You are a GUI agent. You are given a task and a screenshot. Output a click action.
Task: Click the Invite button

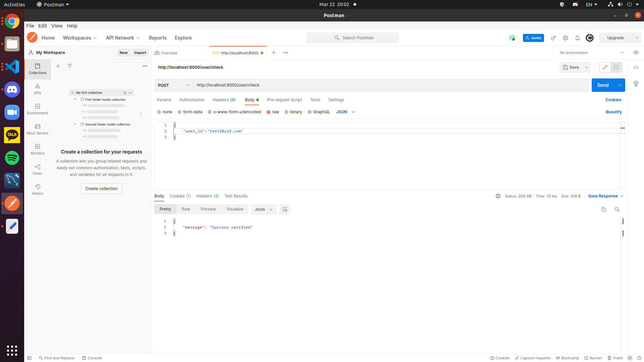(x=533, y=38)
